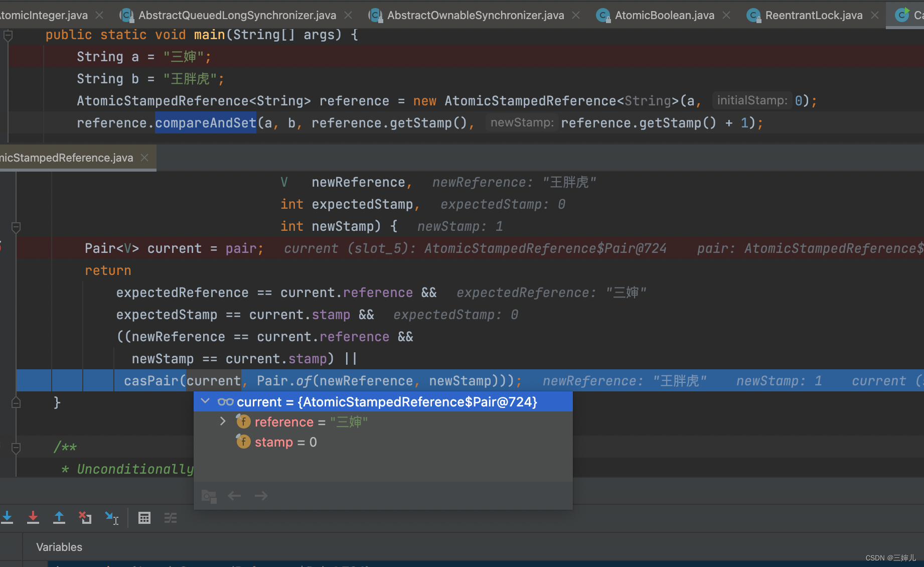Close AbstractOwnableSynchronizer.java tab
The height and width of the screenshot is (567, 924).
pyautogui.click(x=576, y=15)
